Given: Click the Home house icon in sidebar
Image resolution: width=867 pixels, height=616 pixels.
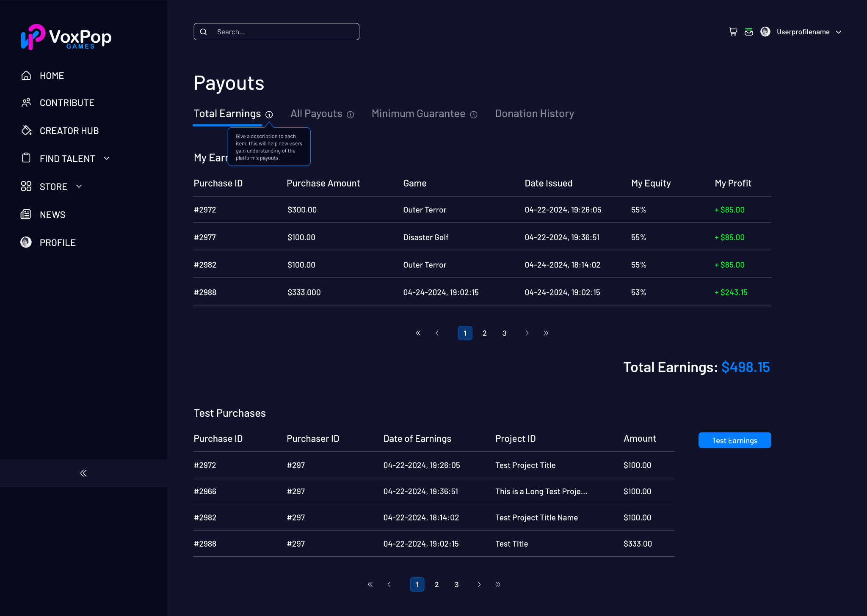Looking at the screenshot, I should pyautogui.click(x=26, y=76).
